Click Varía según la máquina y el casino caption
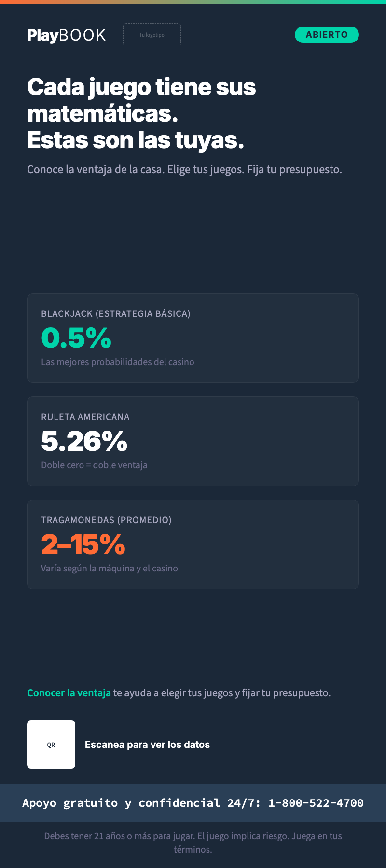Screen dimensions: 386x868 coord(110,569)
